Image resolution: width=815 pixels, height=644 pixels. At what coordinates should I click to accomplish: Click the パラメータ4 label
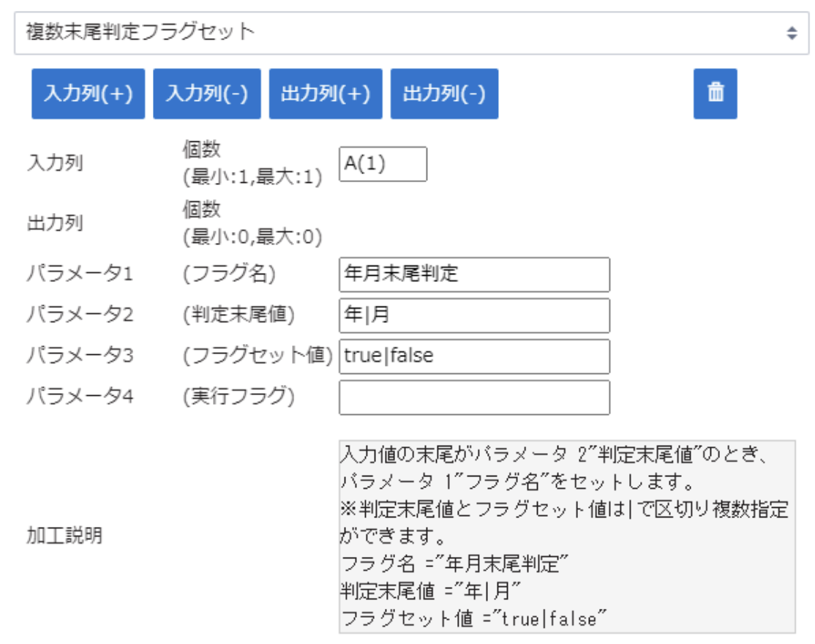pyautogui.click(x=80, y=397)
